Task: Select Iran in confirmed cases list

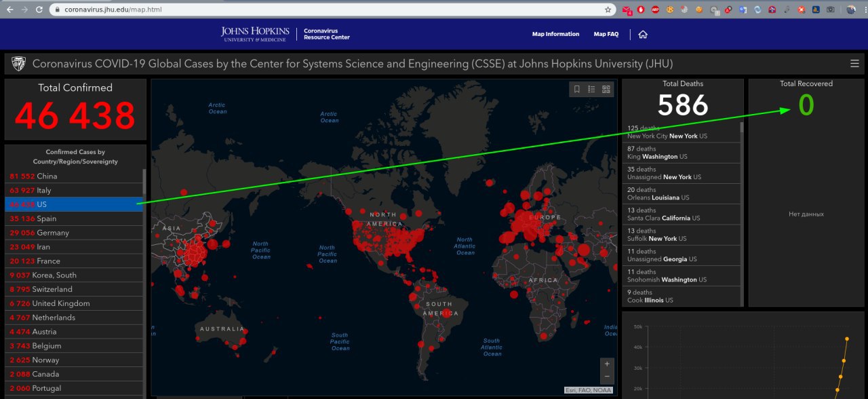Action: [x=74, y=247]
